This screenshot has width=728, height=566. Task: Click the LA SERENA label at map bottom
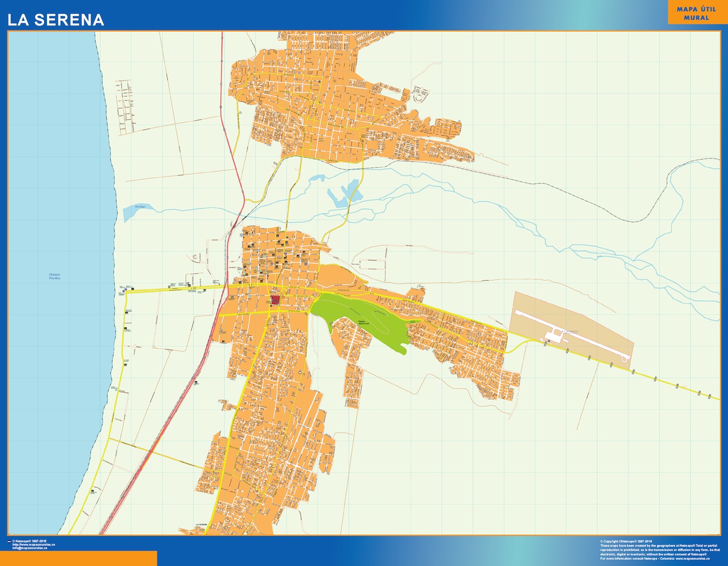pos(203,525)
